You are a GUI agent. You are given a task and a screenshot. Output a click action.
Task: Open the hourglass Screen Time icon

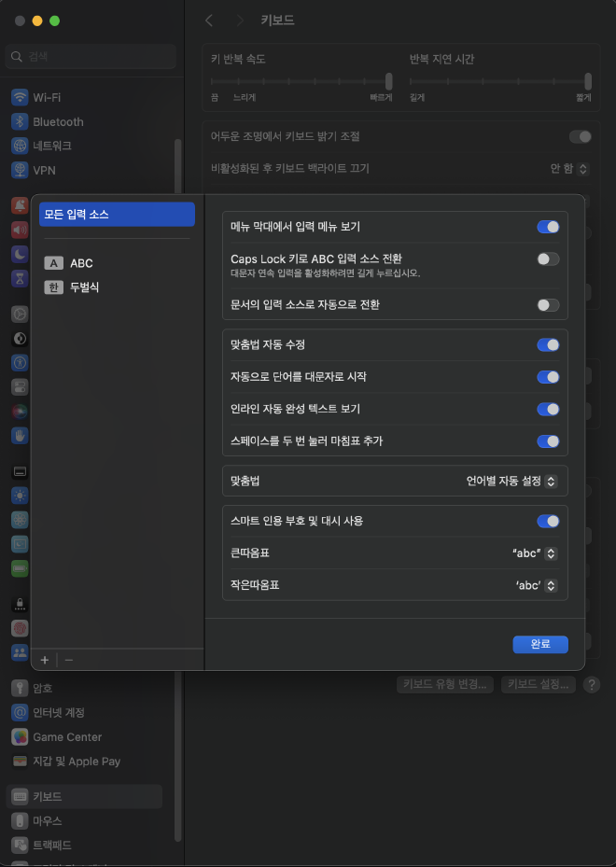(20, 279)
